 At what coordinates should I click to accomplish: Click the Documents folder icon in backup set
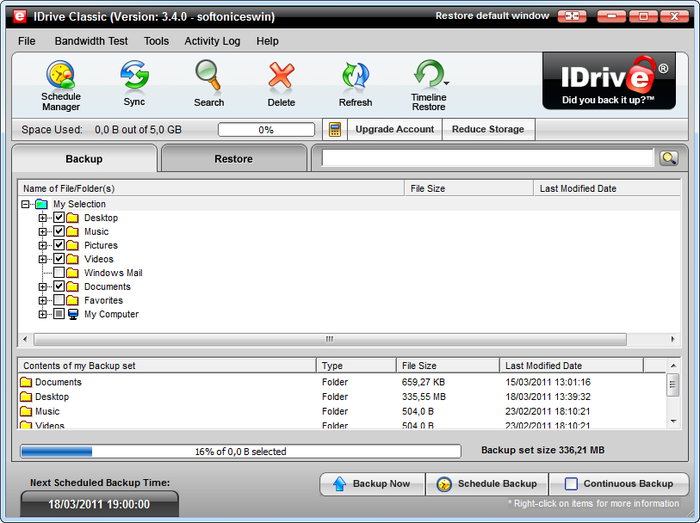[x=26, y=382]
